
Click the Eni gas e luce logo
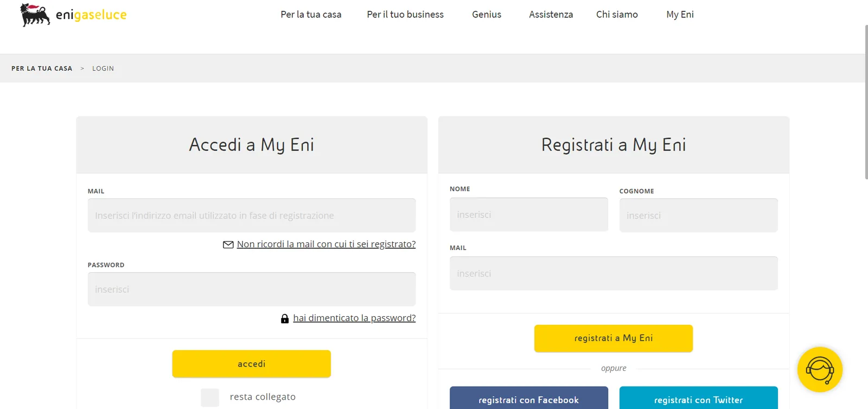pyautogui.click(x=73, y=15)
